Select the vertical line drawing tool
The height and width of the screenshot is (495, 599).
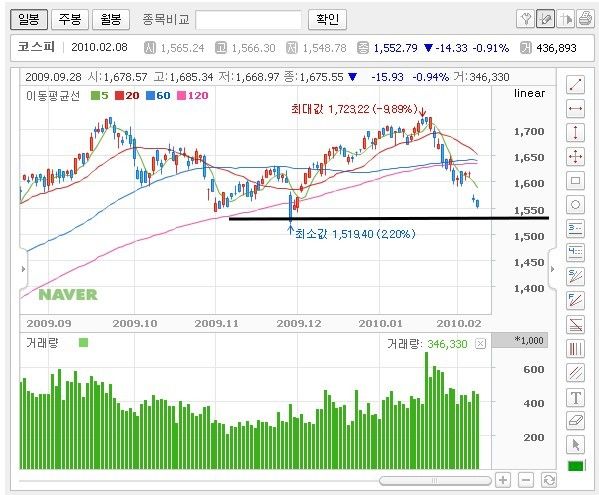point(575,133)
